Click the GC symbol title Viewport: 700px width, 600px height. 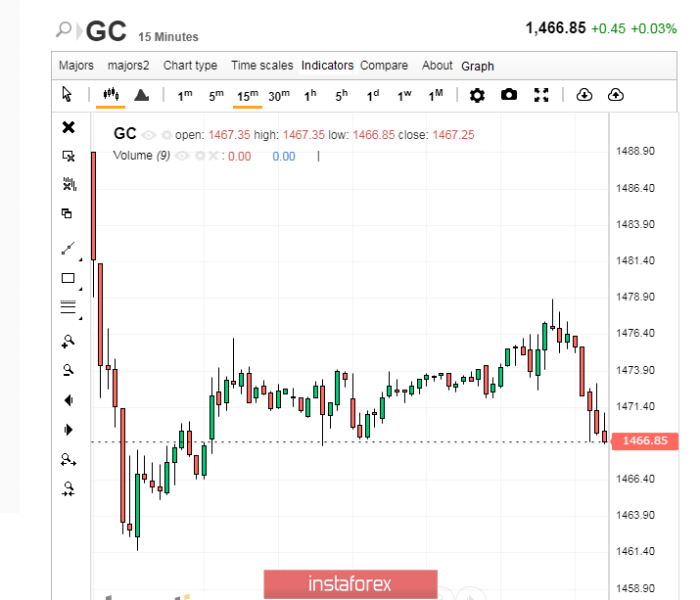(x=107, y=31)
